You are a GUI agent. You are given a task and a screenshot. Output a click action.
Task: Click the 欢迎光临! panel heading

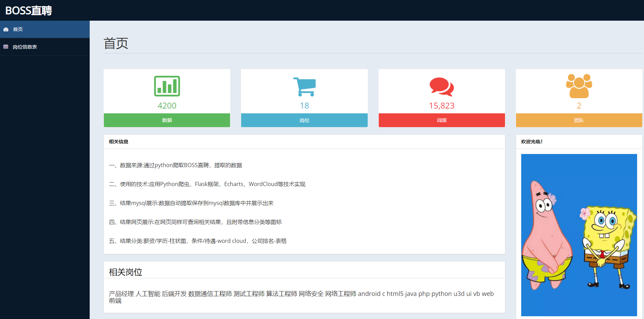pos(532,142)
